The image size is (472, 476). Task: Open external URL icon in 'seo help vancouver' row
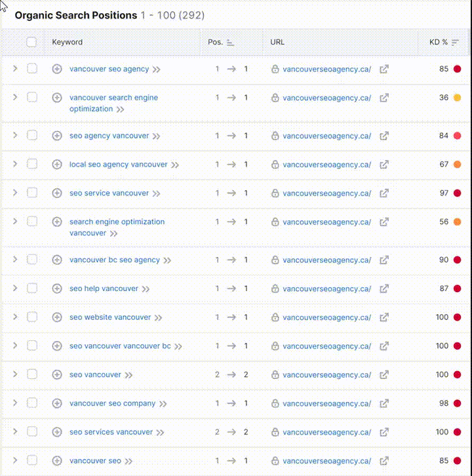(x=384, y=288)
